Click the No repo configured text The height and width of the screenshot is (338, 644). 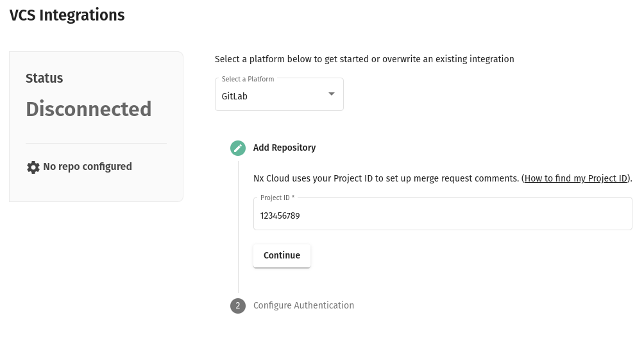87,167
